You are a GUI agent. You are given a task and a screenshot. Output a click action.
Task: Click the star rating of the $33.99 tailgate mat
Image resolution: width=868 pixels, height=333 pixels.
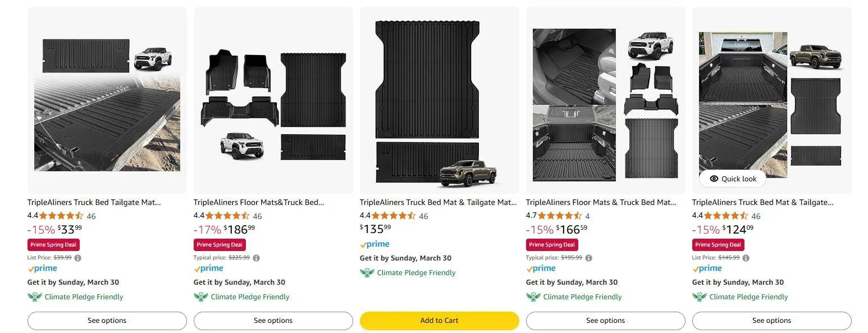point(61,216)
